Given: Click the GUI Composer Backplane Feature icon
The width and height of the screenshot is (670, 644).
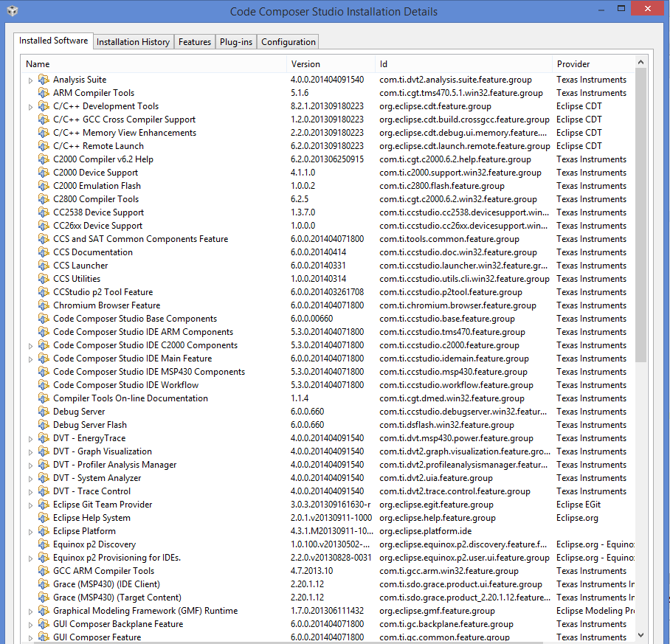Looking at the screenshot, I should point(44,624).
